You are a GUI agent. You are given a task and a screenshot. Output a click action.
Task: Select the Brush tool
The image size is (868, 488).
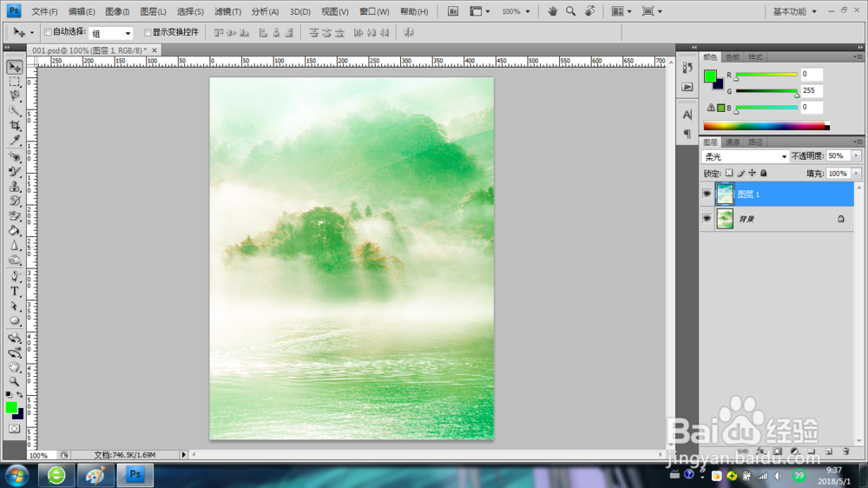[15, 172]
